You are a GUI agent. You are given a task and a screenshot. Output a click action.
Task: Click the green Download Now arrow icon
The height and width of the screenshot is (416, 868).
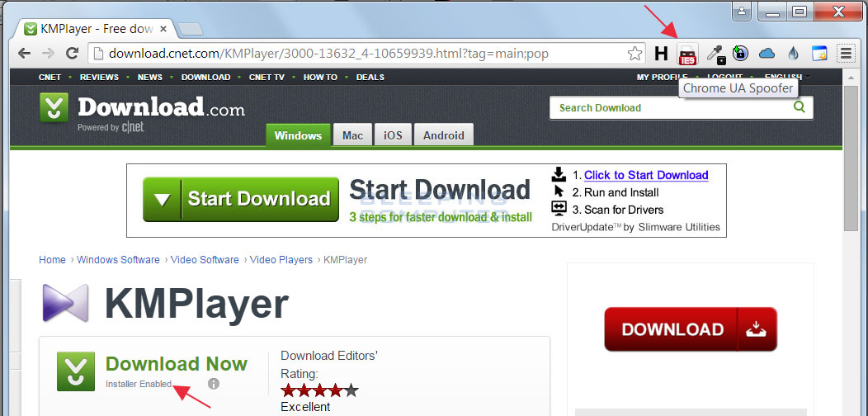76,371
